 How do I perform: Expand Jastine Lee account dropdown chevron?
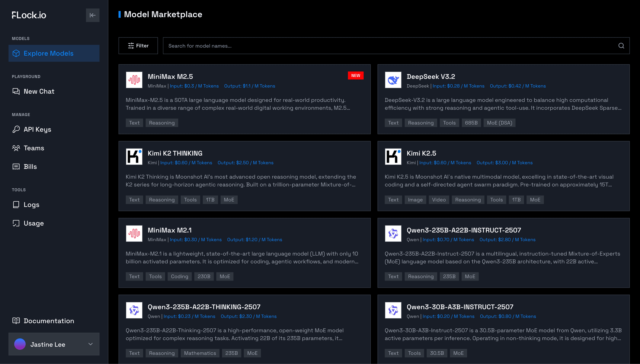tap(91, 344)
